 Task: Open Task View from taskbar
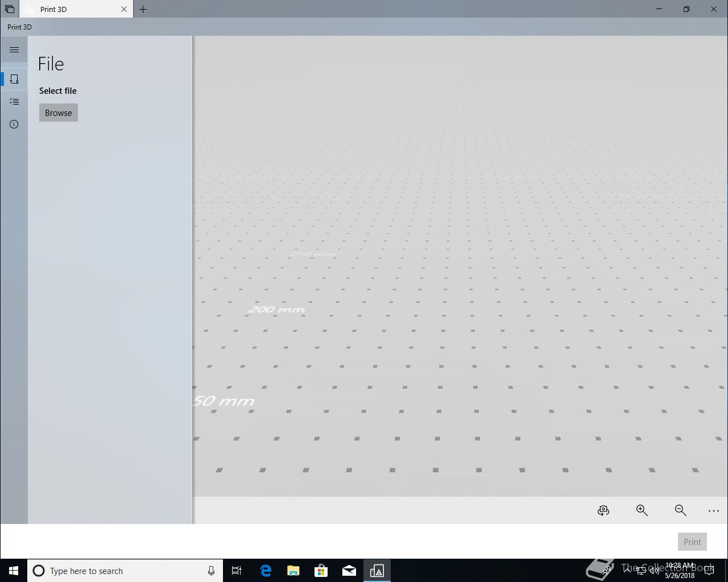[237, 571]
